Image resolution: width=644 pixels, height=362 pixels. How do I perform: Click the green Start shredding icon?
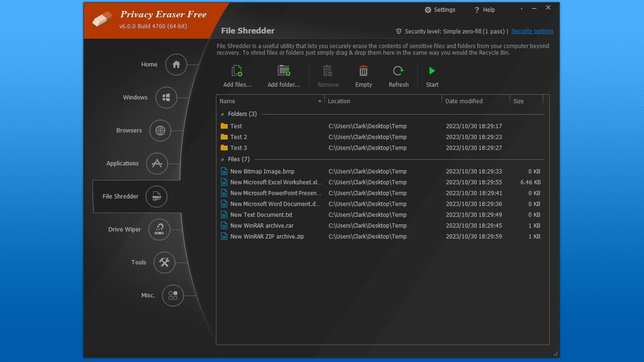pyautogui.click(x=431, y=70)
